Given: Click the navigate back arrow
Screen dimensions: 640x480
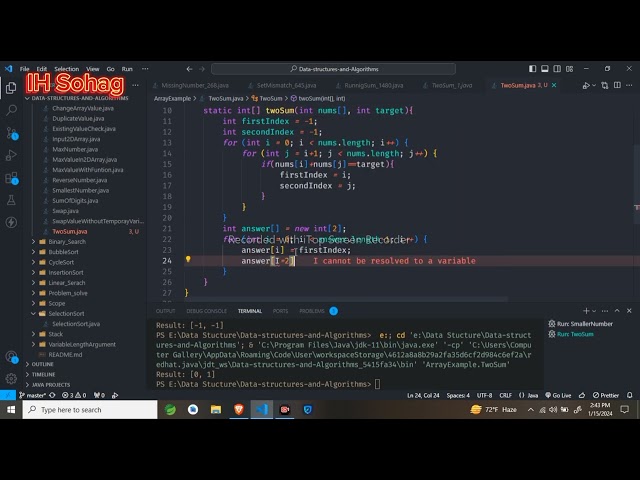Looking at the screenshot, I should [189, 69].
